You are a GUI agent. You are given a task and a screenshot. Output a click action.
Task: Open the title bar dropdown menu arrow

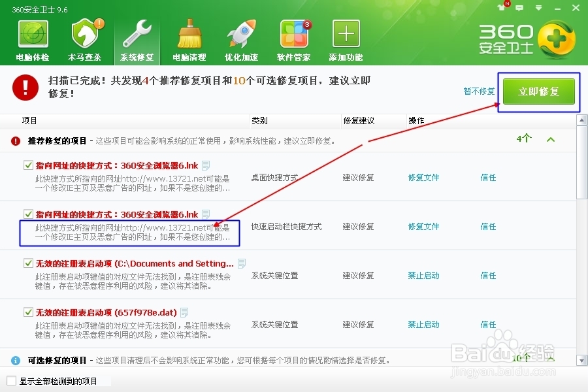tap(538, 8)
